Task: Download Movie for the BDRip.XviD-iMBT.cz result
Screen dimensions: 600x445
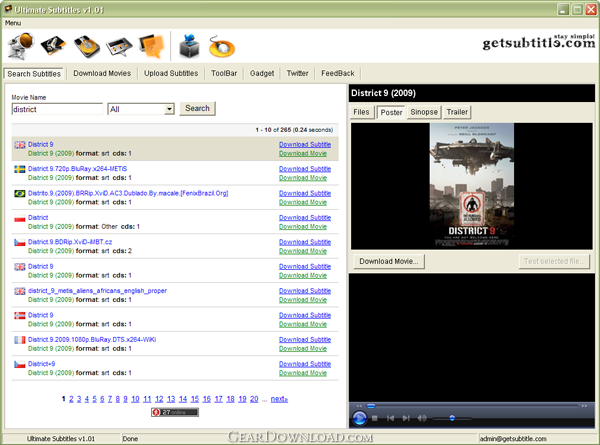Action: pos(303,251)
